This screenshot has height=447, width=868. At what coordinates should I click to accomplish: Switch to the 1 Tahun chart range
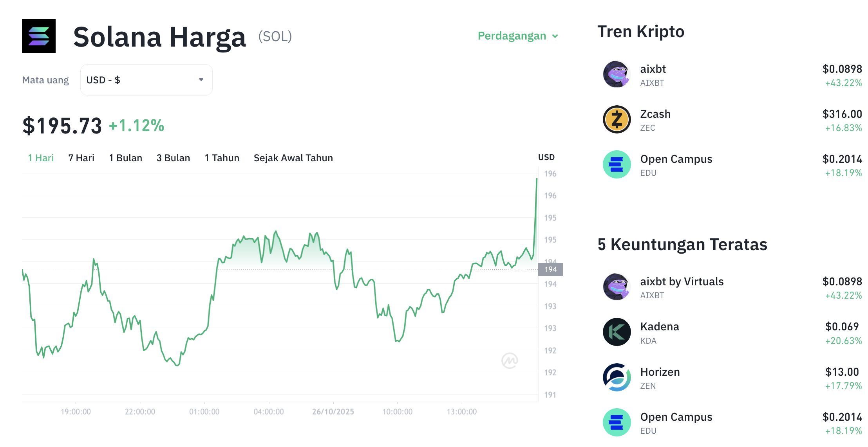[x=222, y=158]
